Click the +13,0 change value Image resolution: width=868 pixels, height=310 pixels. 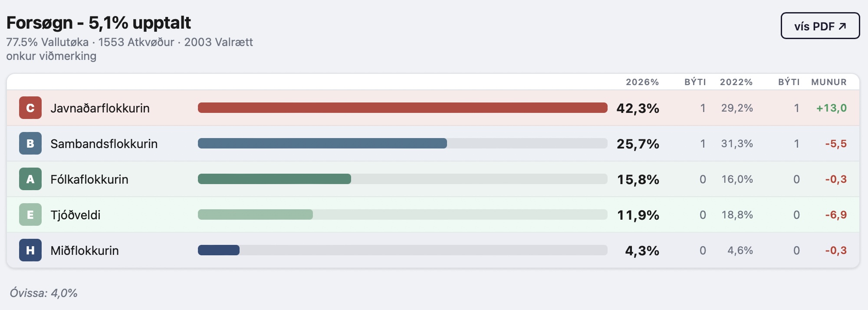[x=831, y=108]
